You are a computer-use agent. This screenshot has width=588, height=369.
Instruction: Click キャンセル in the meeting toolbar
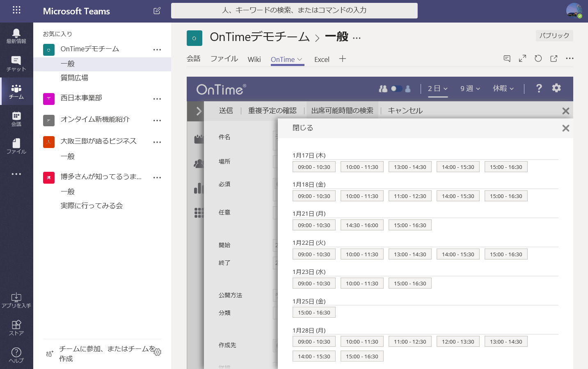(x=405, y=111)
